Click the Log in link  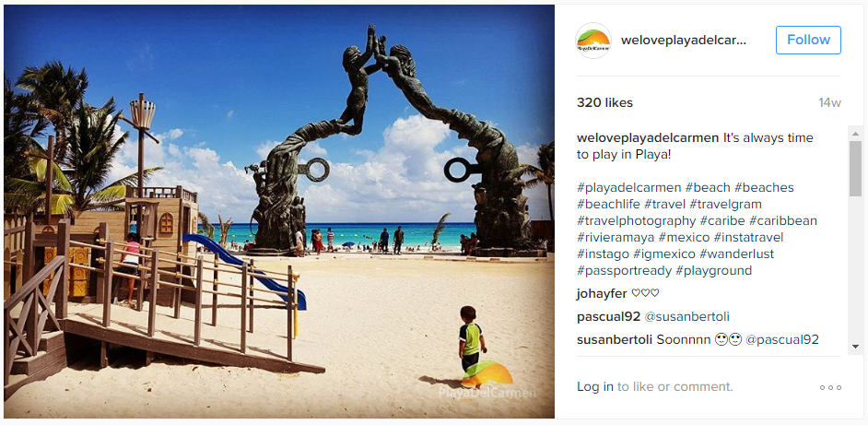pos(594,387)
